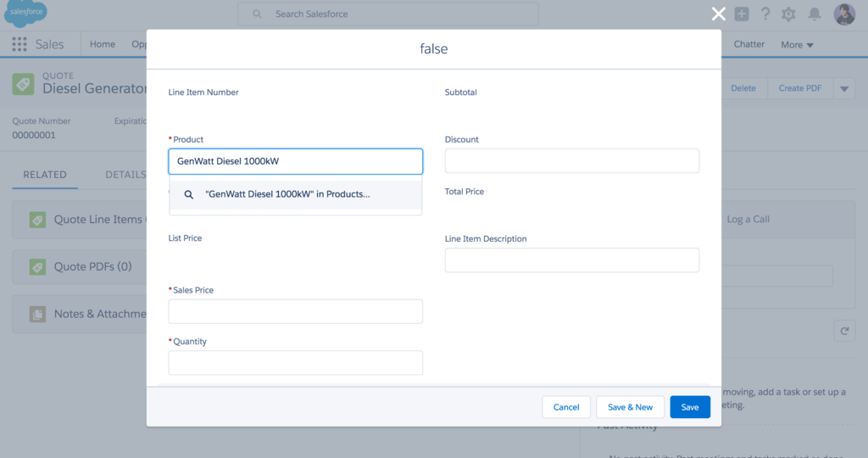Click the List Price label

point(185,238)
